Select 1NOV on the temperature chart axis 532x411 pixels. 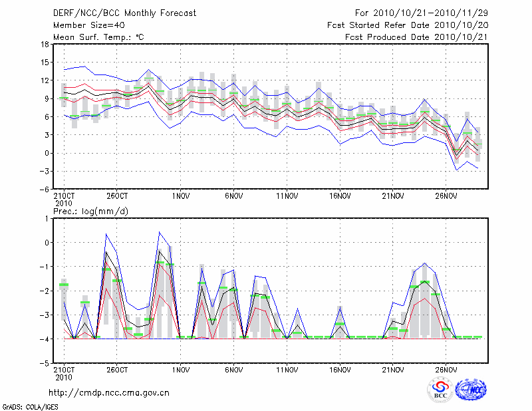tap(180, 196)
